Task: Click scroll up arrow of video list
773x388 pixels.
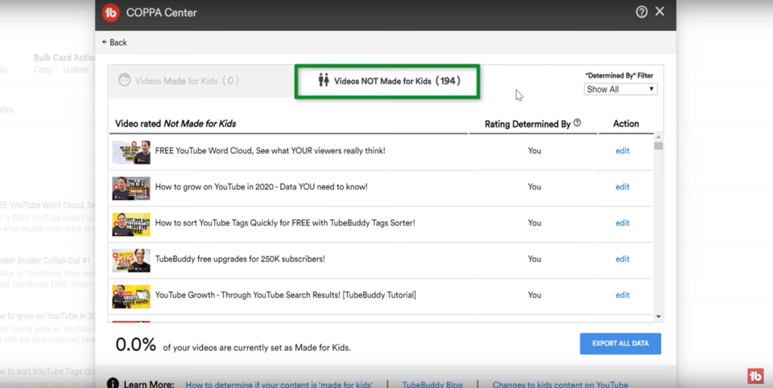Action: click(659, 137)
